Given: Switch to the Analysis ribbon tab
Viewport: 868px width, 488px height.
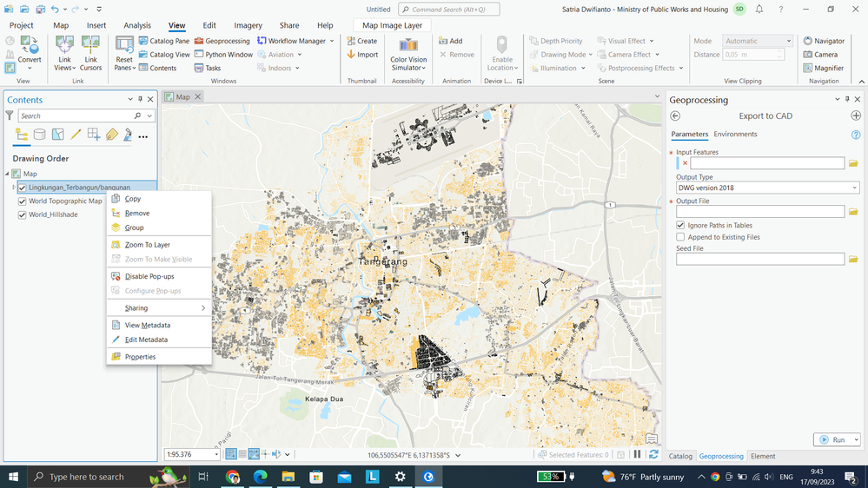Looking at the screenshot, I should (137, 25).
